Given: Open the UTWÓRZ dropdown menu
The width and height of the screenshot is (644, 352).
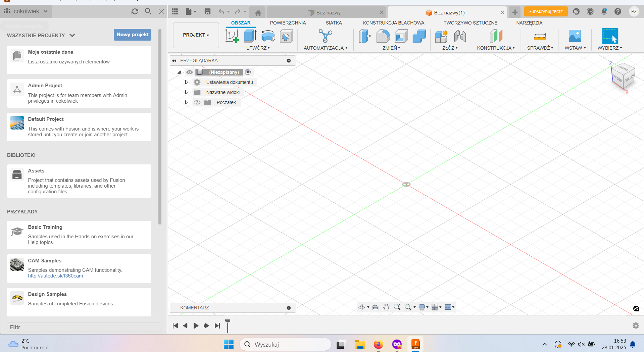Looking at the screenshot, I should pyautogui.click(x=258, y=48).
